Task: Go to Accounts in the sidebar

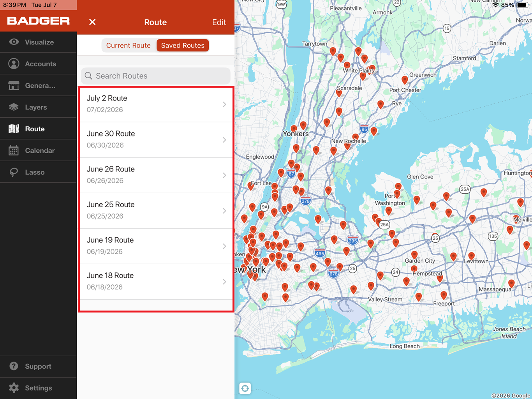Action: click(x=39, y=64)
